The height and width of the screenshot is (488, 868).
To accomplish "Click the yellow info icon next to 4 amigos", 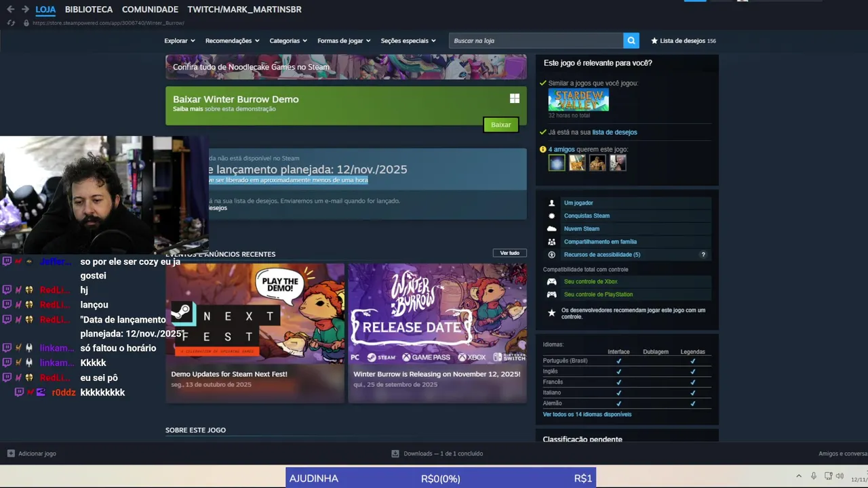I will pos(542,149).
